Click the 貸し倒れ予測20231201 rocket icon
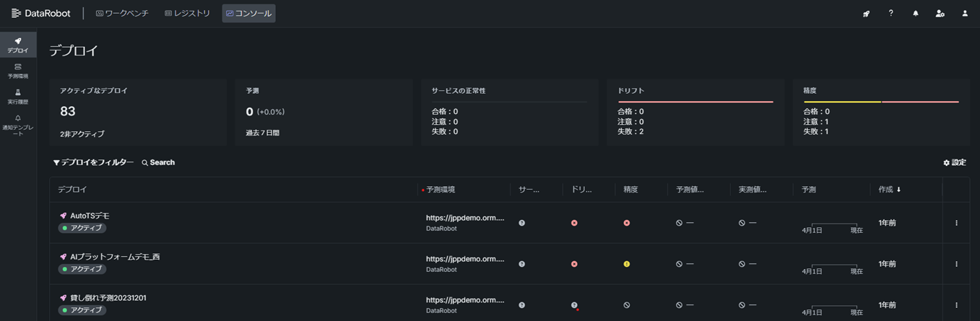The image size is (980, 321). click(x=63, y=298)
